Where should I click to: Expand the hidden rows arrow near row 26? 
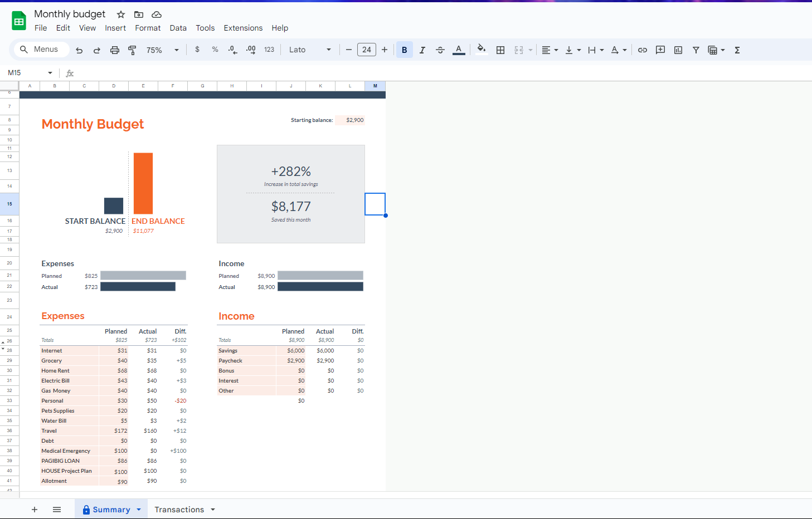(3, 342)
